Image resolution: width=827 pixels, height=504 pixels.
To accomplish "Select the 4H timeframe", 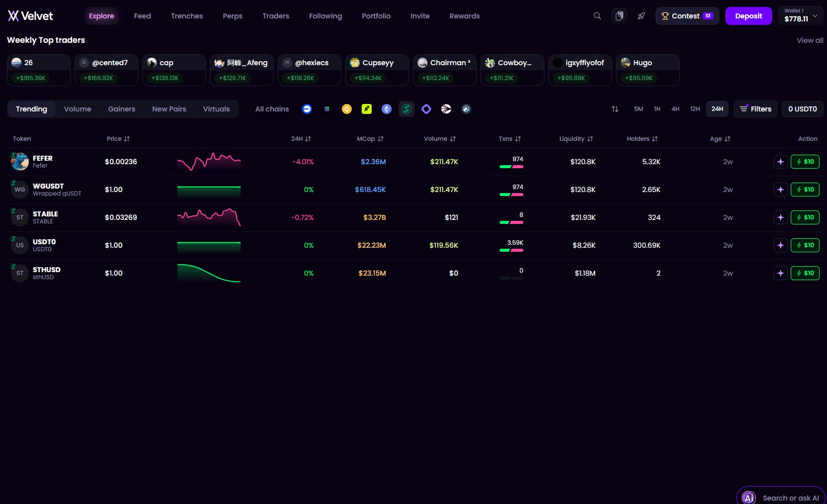I will pyautogui.click(x=675, y=109).
